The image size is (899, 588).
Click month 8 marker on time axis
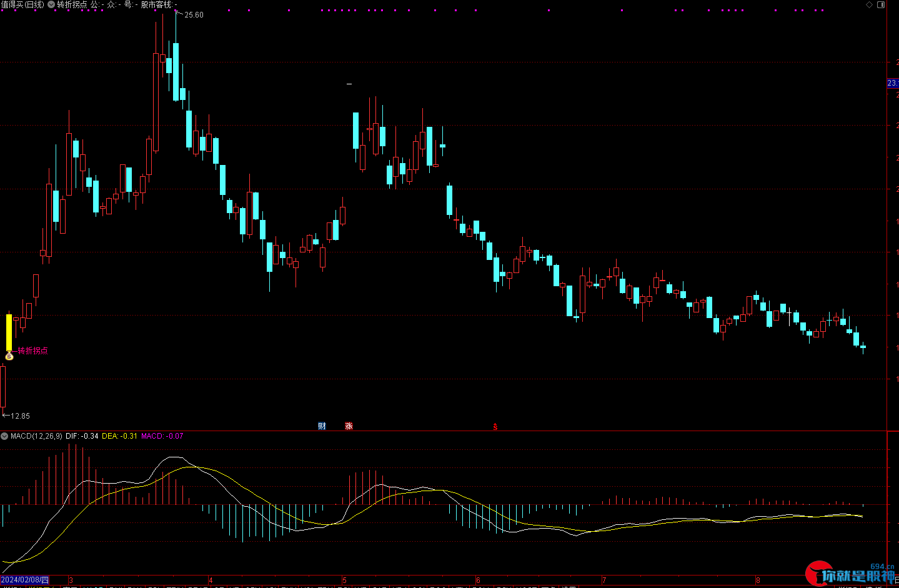pyautogui.click(x=758, y=581)
